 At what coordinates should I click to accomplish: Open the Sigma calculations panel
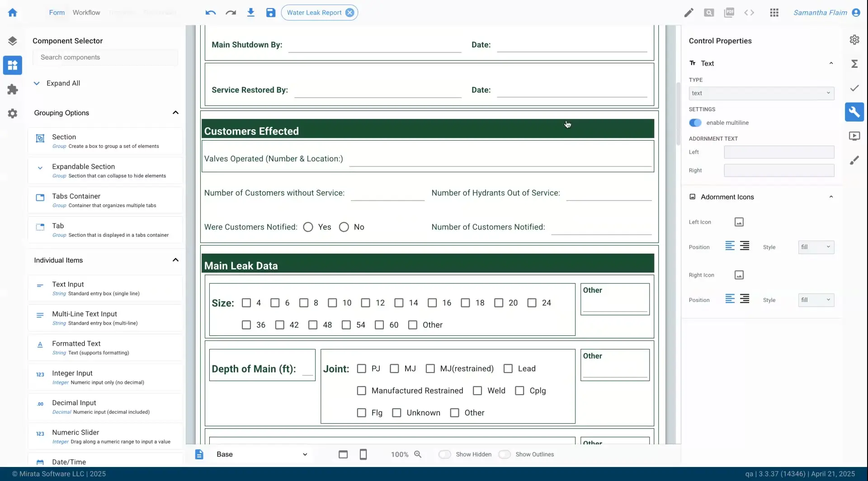pyautogui.click(x=854, y=64)
